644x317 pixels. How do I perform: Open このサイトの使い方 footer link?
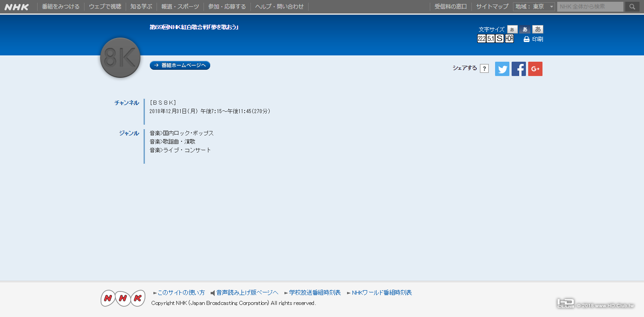point(181,292)
